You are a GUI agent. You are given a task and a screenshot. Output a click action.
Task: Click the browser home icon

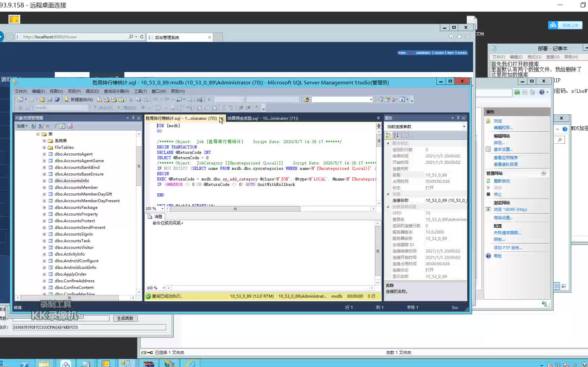click(451, 37)
